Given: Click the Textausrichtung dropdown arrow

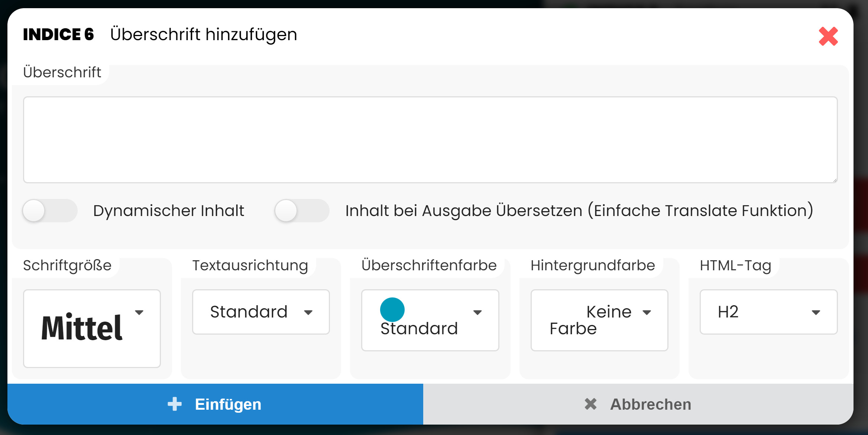Looking at the screenshot, I should [x=308, y=313].
